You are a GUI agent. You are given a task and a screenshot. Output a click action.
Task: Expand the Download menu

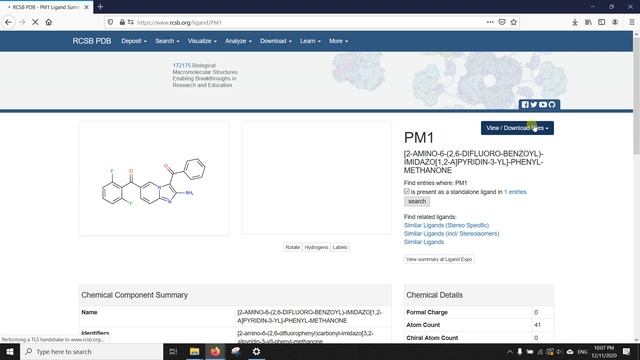[276, 41]
